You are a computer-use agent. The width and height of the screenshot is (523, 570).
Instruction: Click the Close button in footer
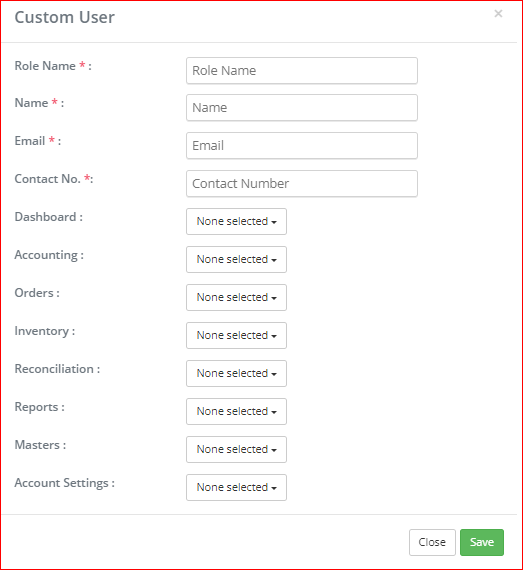432,542
